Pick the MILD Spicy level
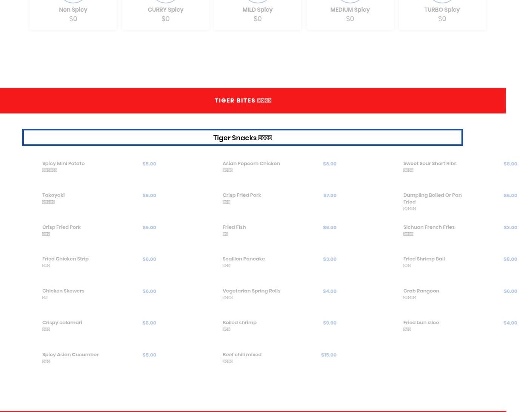This screenshot has height=412, width=532. point(257,14)
